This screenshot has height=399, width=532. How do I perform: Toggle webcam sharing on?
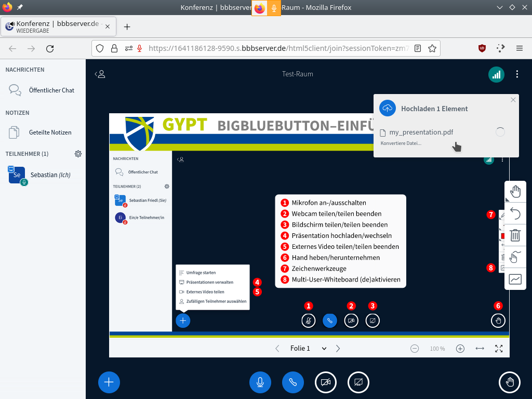pyautogui.click(x=326, y=382)
